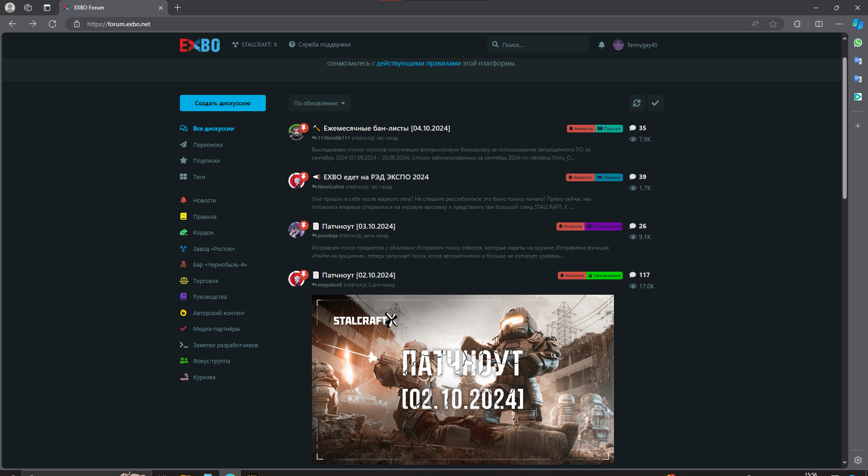This screenshot has width=868, height=476.
Task: Click the Новости bell tag icon
Action: click(183, 200)
